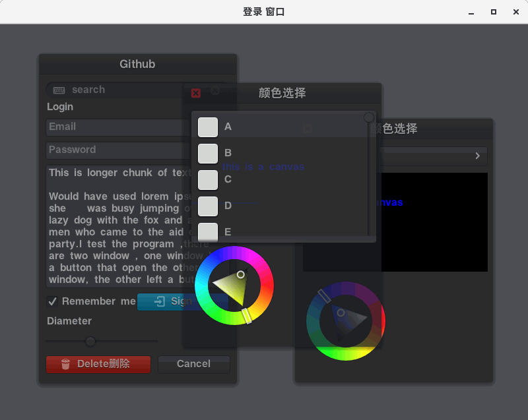Click the Github window title bar
The height and width of the screenshot is (420, 528).
(138, 64)
